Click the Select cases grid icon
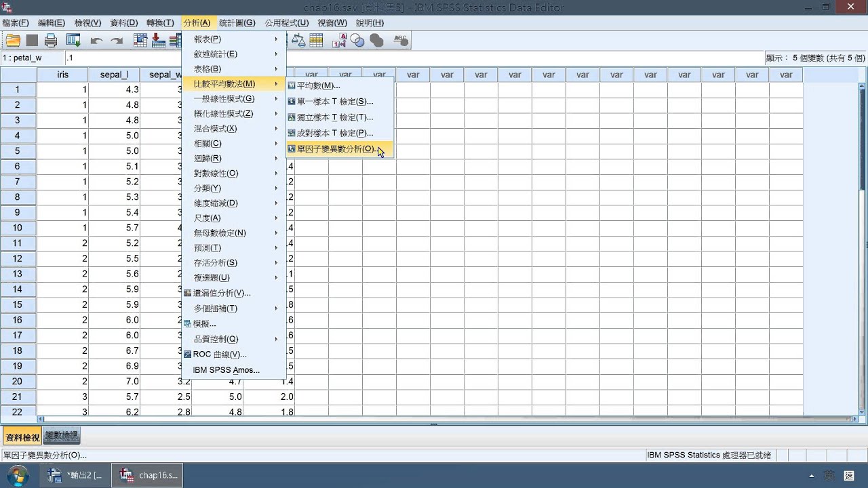Image resolution: width=868 pixels, height=488 pixels. pos(316,41)
